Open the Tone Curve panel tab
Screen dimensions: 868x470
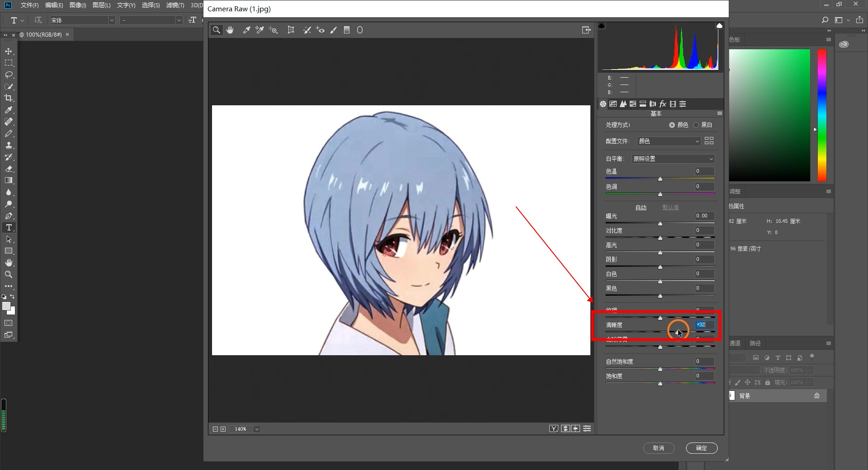tap(613, 104)
